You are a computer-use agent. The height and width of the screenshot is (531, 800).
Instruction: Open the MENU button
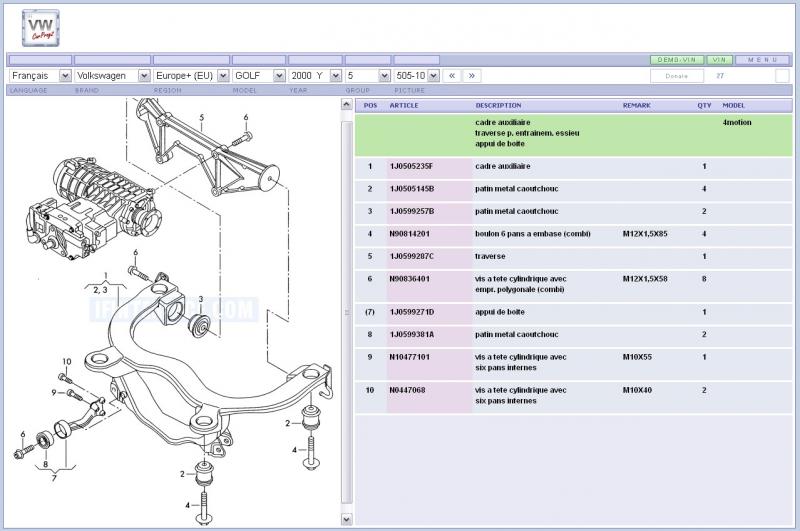point(762,60)
